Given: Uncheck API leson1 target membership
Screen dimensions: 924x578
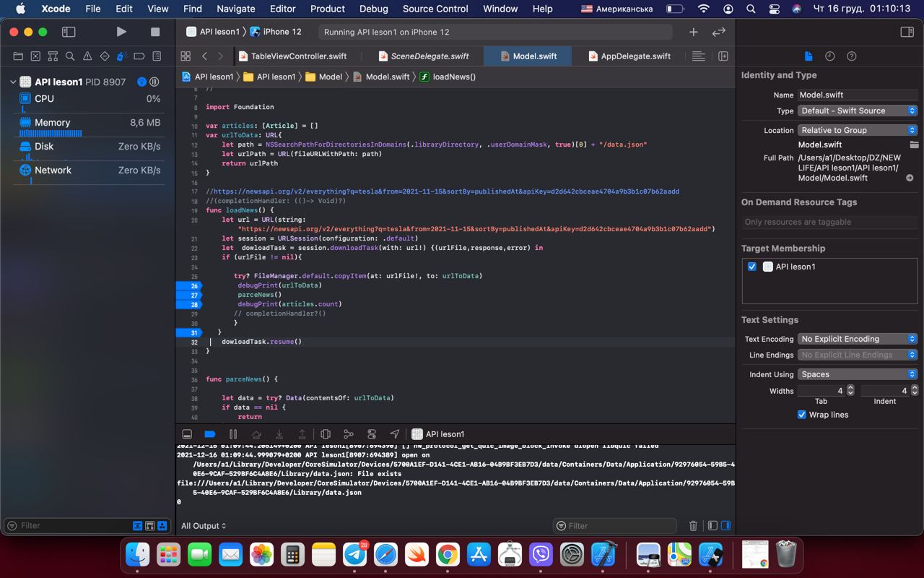Looking at the screenshot, I should 752,267.
